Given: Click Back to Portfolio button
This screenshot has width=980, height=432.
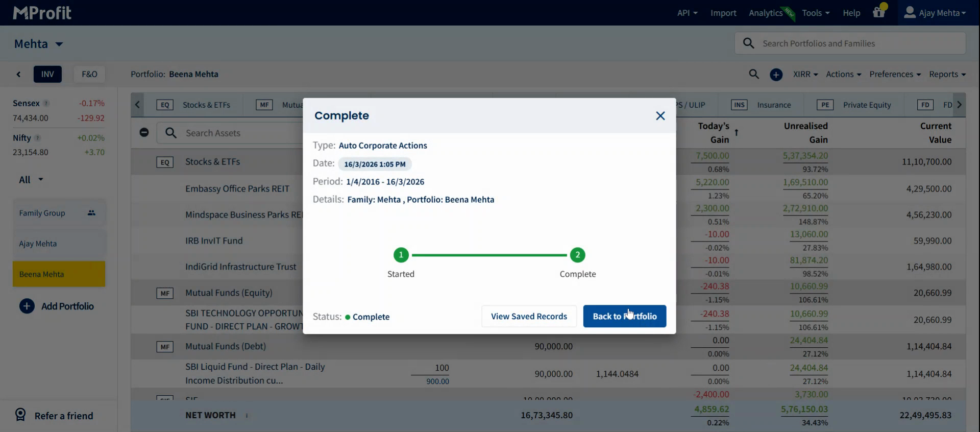Looking at the screenshot, I should pos(625,316).
